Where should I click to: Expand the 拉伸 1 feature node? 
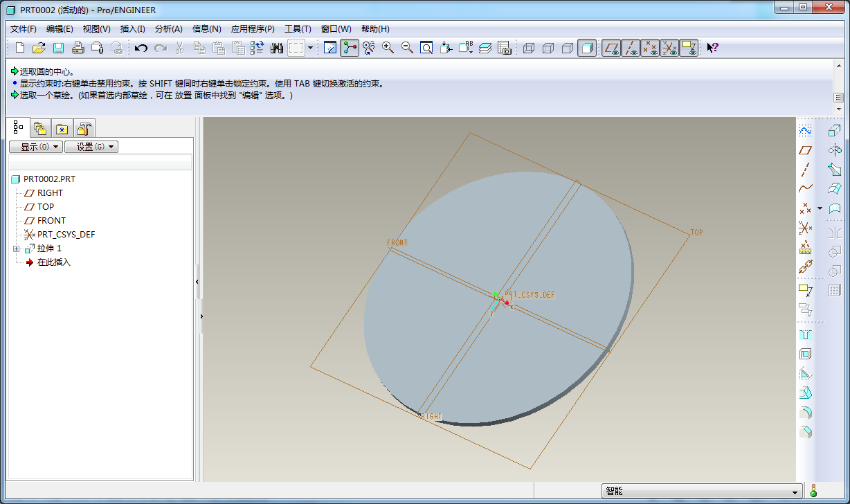point(17,249)
